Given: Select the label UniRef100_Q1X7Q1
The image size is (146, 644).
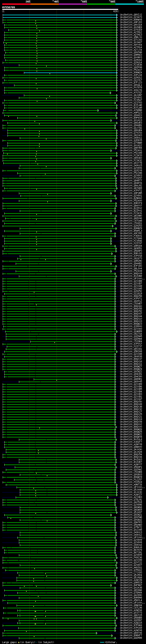Looking at the screenshot, I should (x=131, y=128).
